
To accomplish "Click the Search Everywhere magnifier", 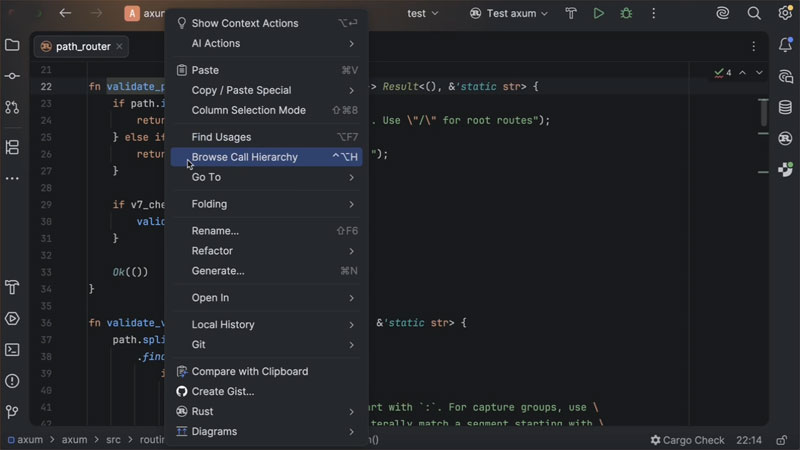I will pos(754,14).
